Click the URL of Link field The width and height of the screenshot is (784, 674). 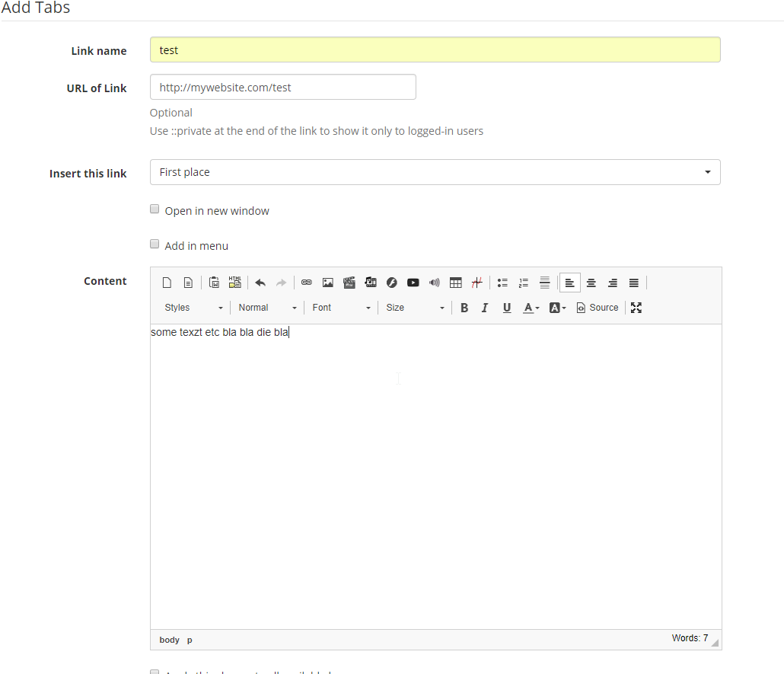(x=282, y=87)
